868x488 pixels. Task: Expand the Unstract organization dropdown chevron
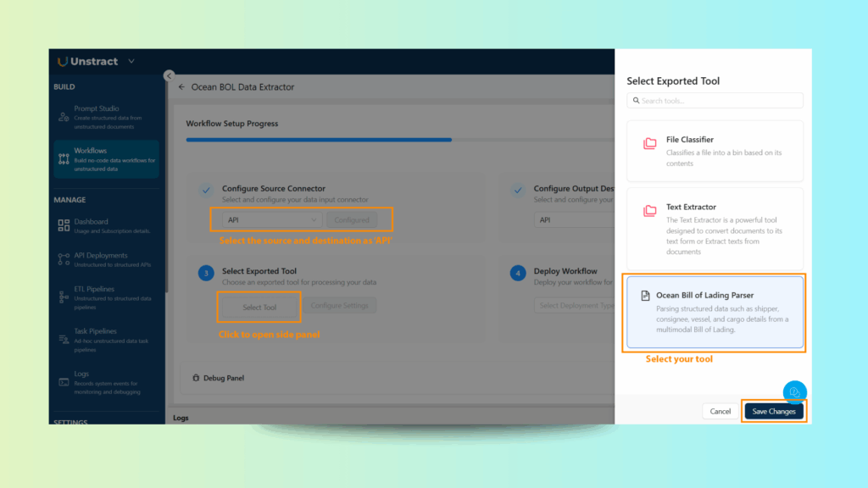(131, 61)
